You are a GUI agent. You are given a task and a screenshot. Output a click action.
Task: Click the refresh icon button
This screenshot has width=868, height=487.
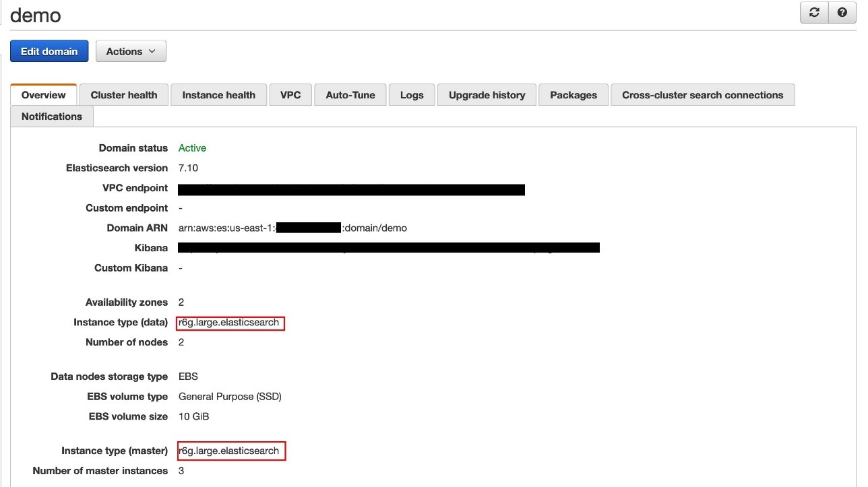(x=814, y=13)
